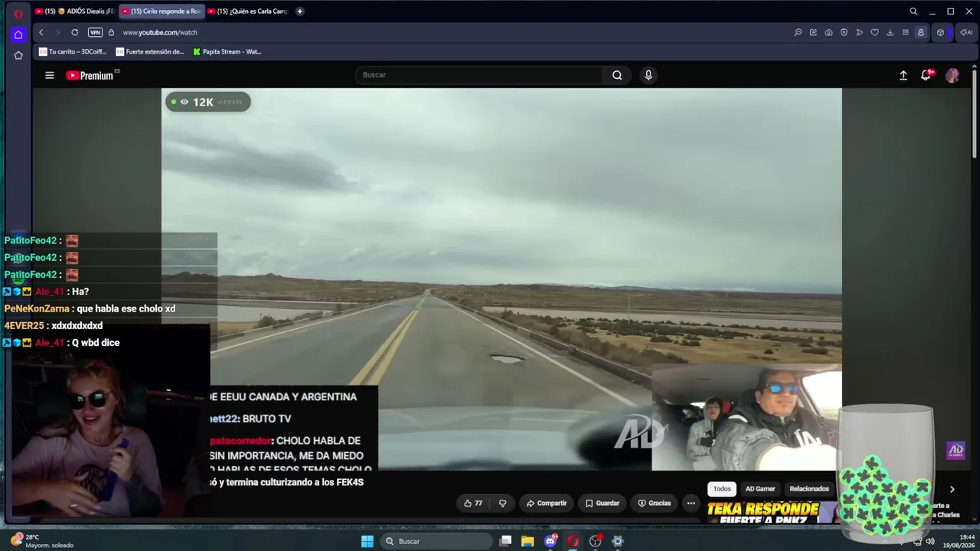The height and width of the screenshot is (551, 980).
Task: Reload the current YouTube page
Action: [75, 32]
